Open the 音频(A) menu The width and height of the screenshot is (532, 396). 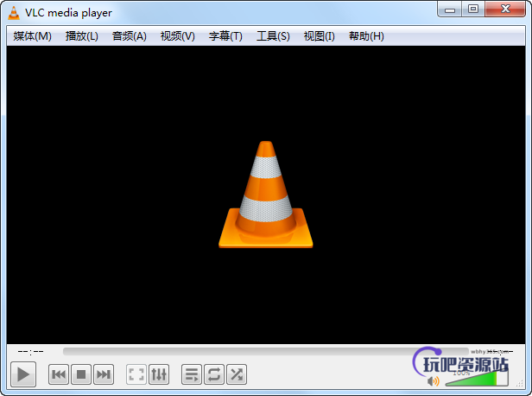pyautogui.click(x=130, y=36)
